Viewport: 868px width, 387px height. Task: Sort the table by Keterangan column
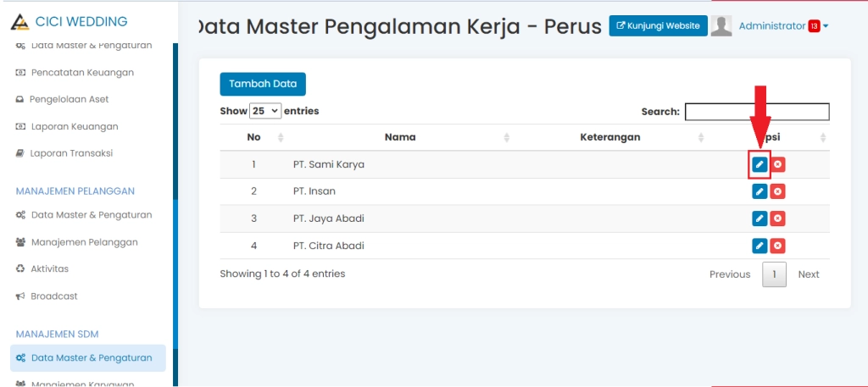[610, 137]
